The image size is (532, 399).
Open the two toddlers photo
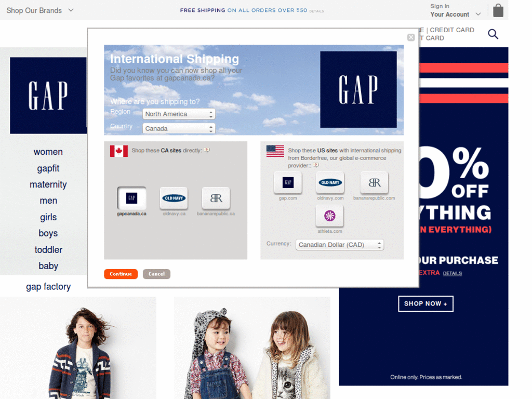tap(252, 348)
